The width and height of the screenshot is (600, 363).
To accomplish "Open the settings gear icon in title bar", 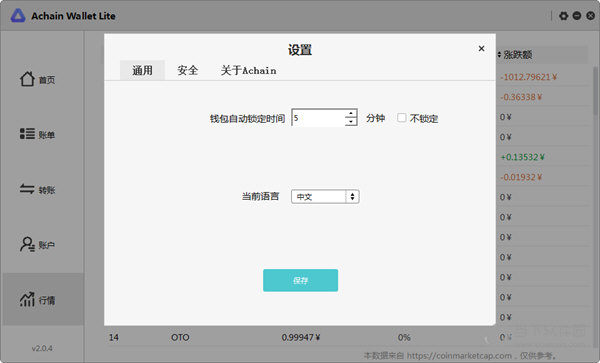I will (x=564, y=16).
